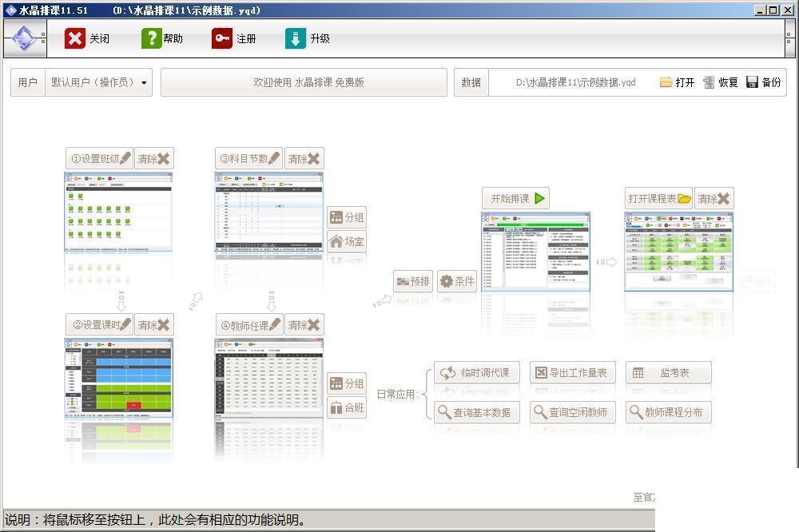Screen dimensions: 799x532
Task: Click the ①设置班级 step button
Action: pos(99,158)
